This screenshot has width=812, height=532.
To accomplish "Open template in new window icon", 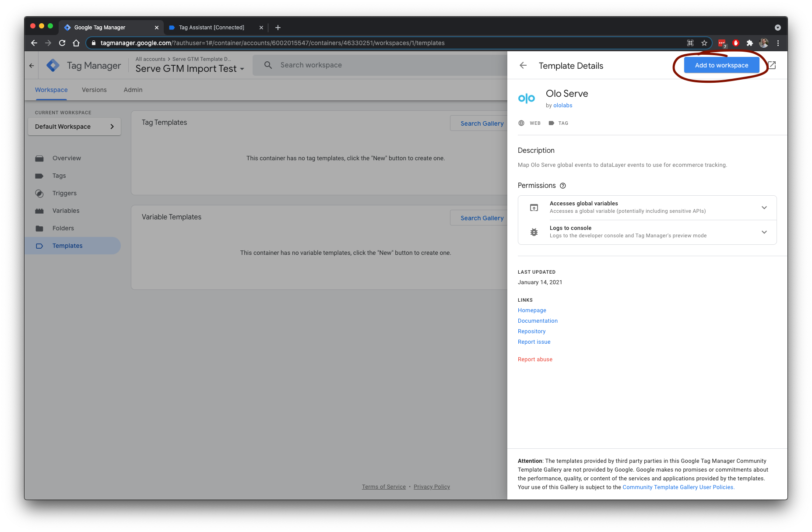I will pos(772,65).
